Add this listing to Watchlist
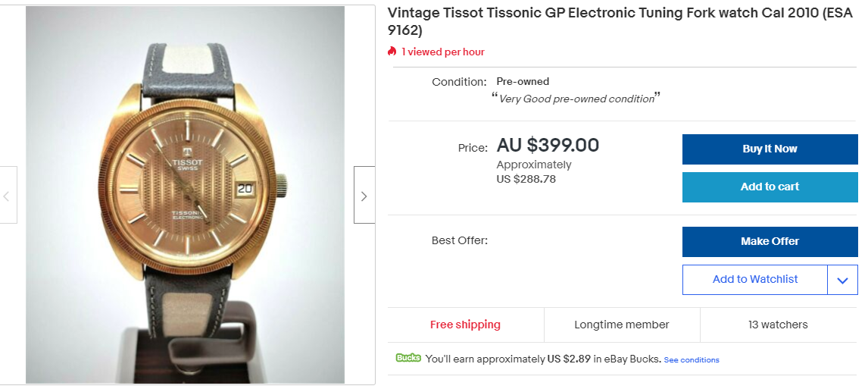This screenshot has height=389, width=868. coord(754,280)
